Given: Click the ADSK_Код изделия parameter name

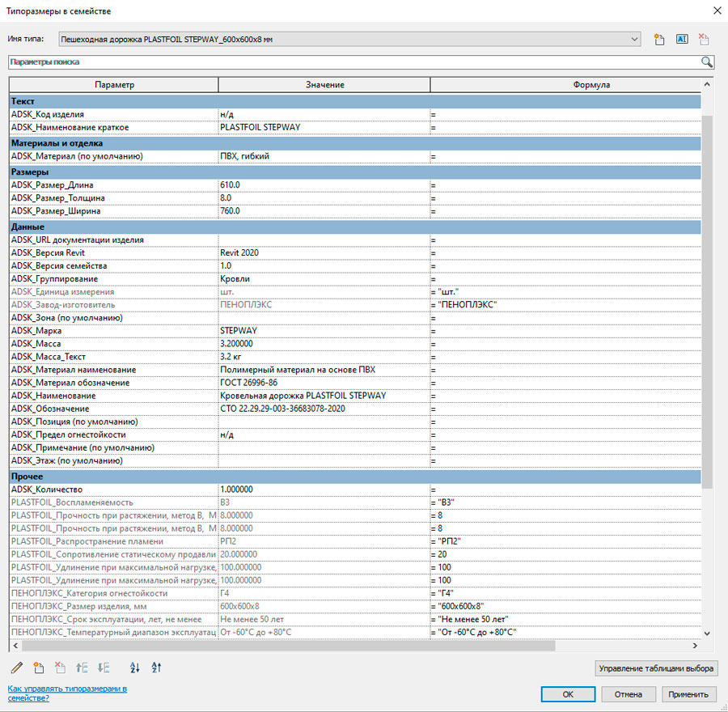Looking at the screenshot, I should pyautogui.click(x=48, y=115).
